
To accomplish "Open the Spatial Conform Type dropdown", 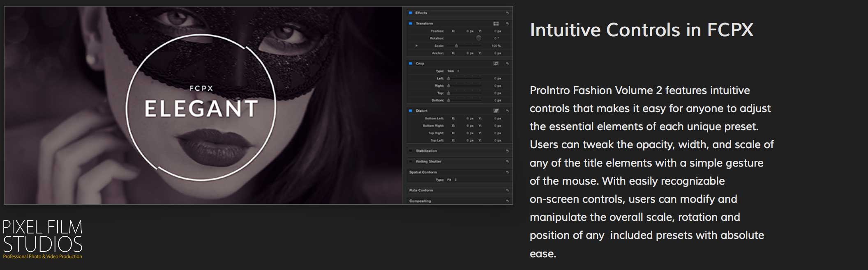I will pos(452,180).
